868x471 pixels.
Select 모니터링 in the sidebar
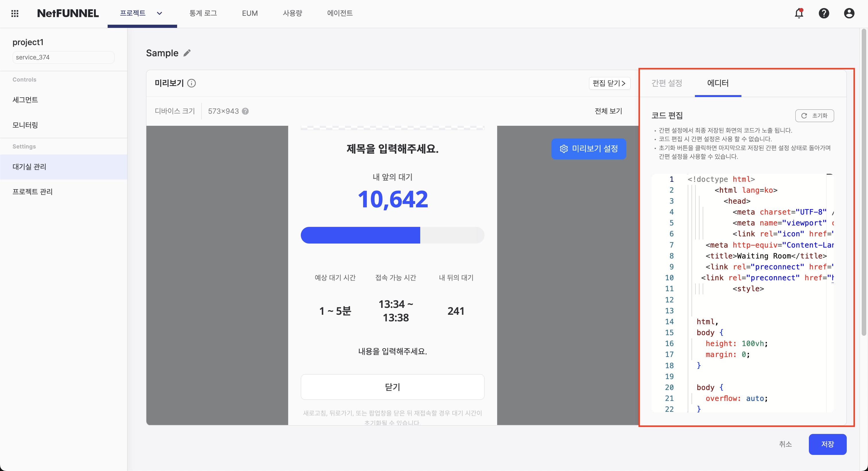tap(25, 125)
